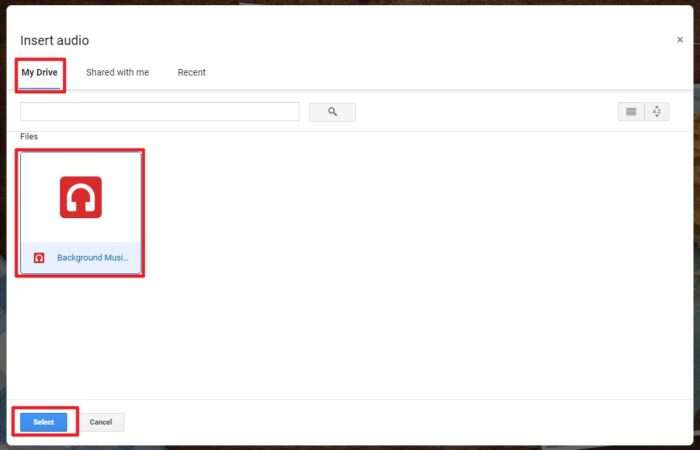Click the magnifying glass search button
This screenshot has height=450, width=700.
[332, 112]
